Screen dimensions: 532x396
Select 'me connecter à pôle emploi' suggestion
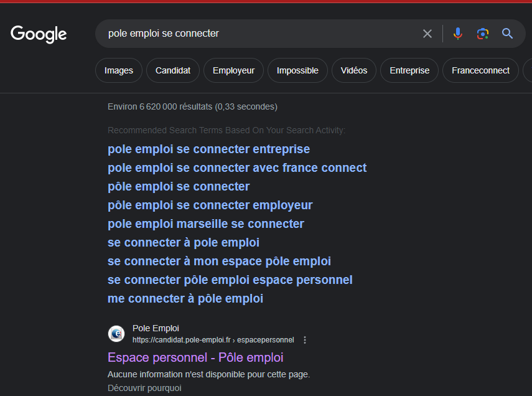coord(185,299)
